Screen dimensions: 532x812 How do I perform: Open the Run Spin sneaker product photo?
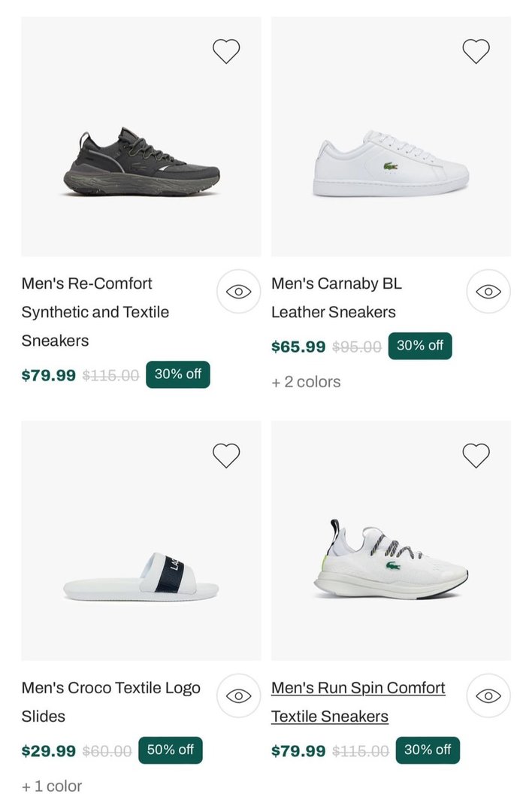click(391, 560)
